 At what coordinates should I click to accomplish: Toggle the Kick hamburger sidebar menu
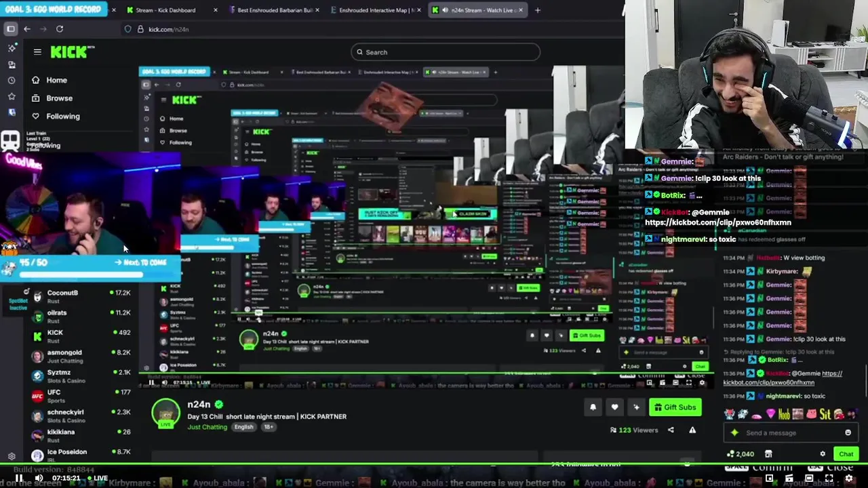click(x=37, y=52)
